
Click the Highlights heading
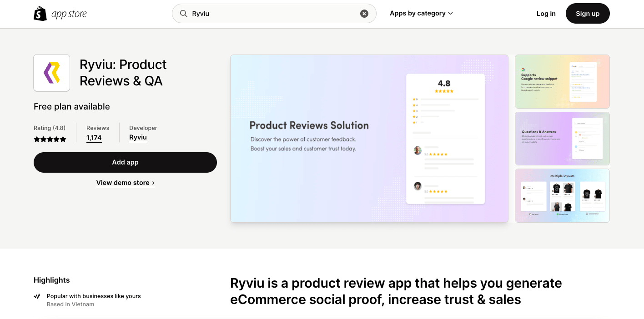52,280
